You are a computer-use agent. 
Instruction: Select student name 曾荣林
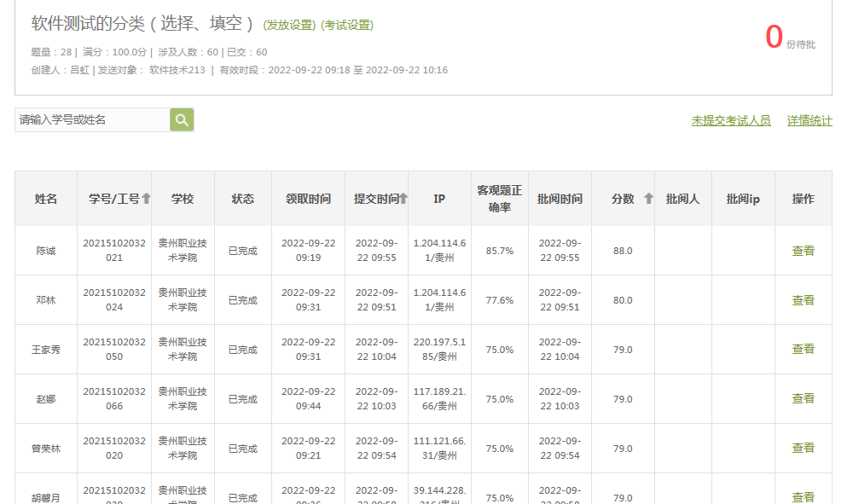pos(45,449)
